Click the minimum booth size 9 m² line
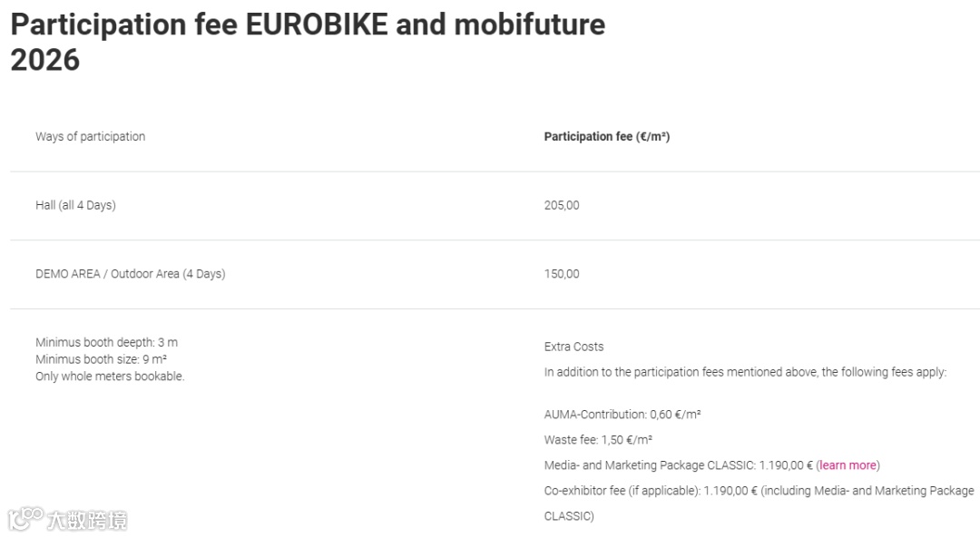The image size is (980, 538). [x=101, y=359]
